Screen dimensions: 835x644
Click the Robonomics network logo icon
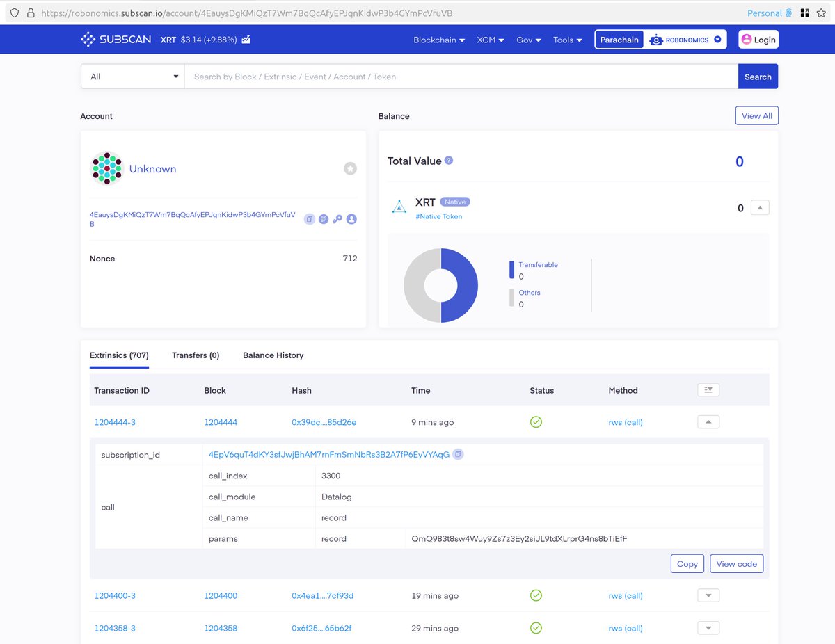pos(655,40)
